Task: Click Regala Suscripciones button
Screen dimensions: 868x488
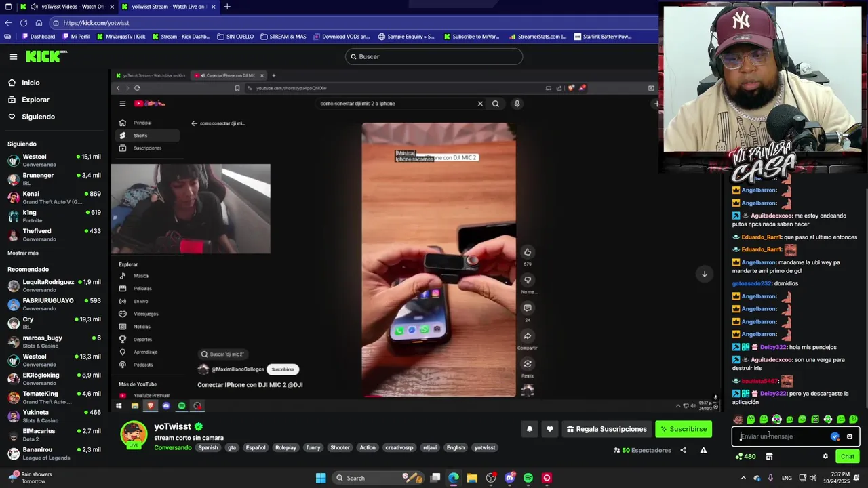Action: 607,429
